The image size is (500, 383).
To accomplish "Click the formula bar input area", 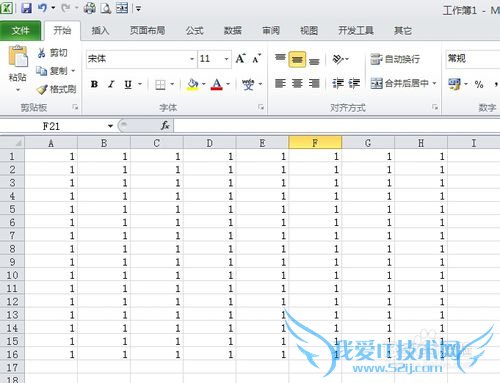I will coord(337,126).
